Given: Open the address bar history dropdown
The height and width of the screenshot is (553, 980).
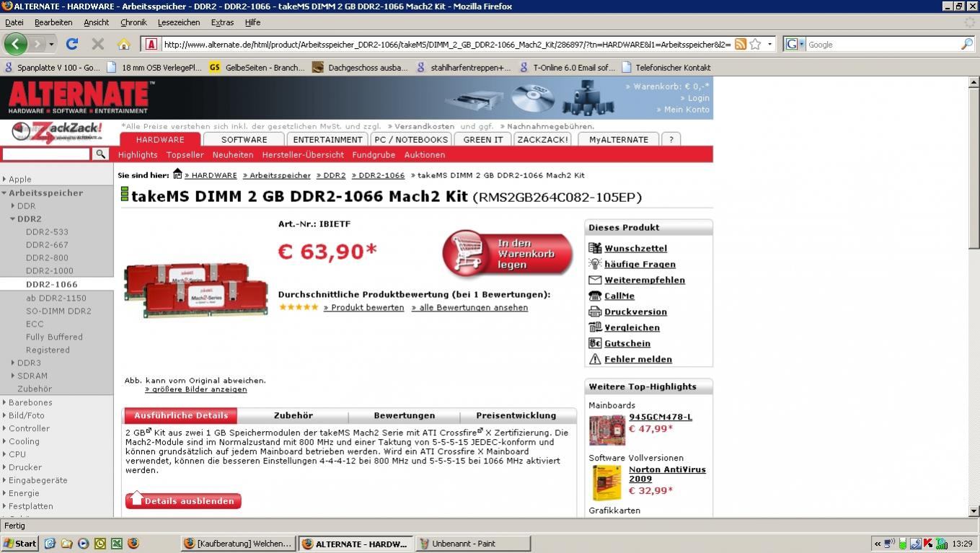Looking at the screenshot, I should [769, 44].
